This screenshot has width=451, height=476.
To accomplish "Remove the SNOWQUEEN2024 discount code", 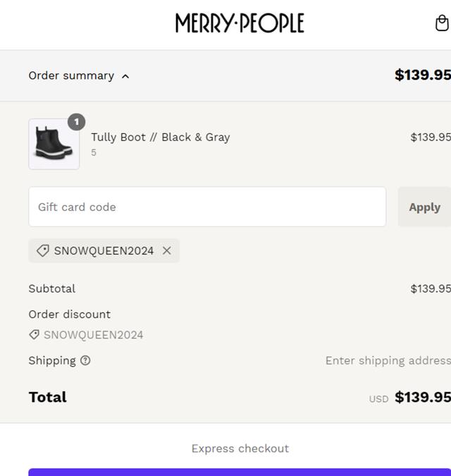I will pyautogui.click(x=167, y=250).
